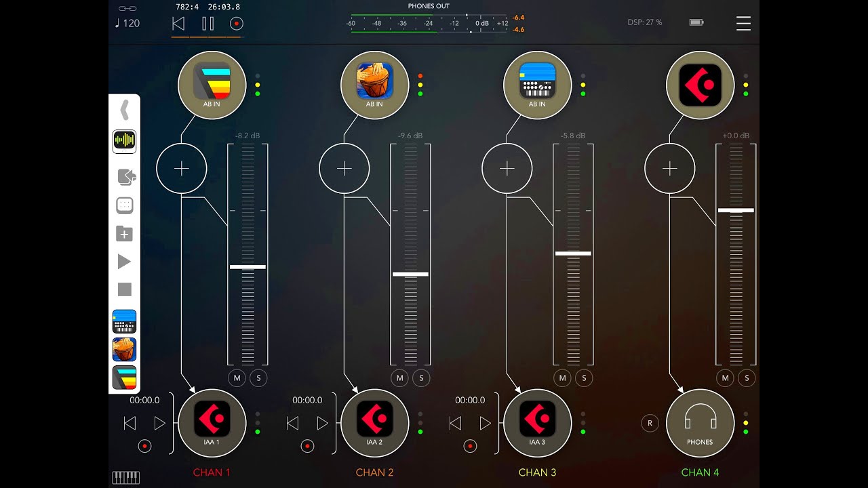Click the 120 tempo indicator

pos(127,23)
